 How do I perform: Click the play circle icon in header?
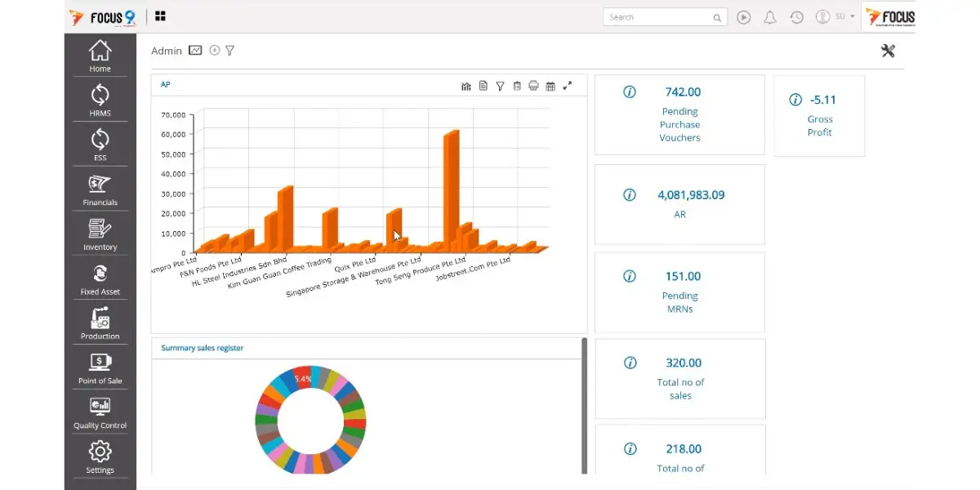tap(743, 17)
